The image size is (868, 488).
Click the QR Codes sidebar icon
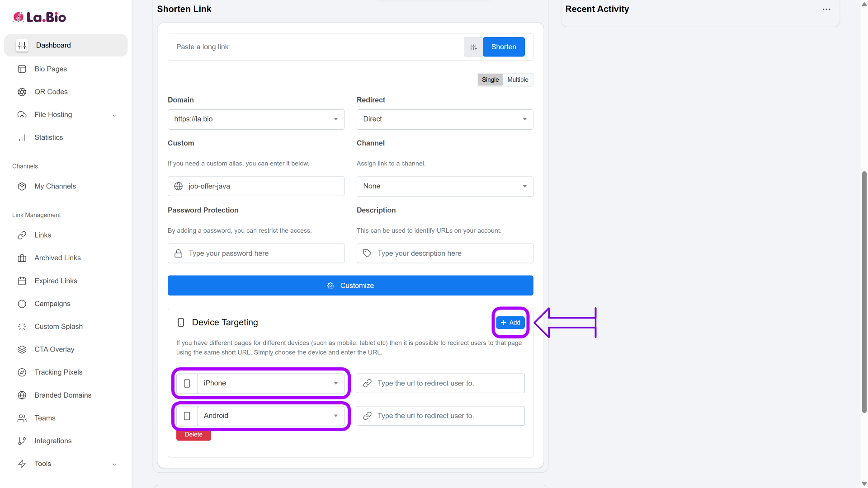click(22, 92)
